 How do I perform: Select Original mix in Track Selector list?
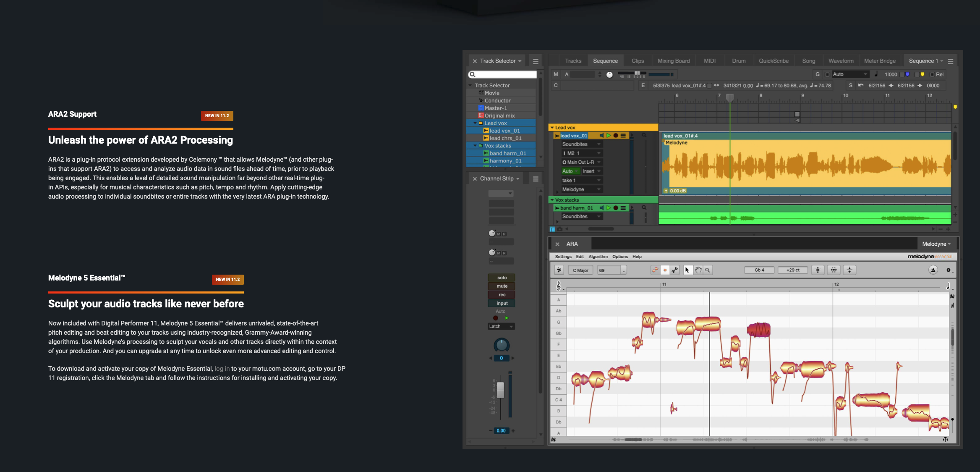[501, 115]
